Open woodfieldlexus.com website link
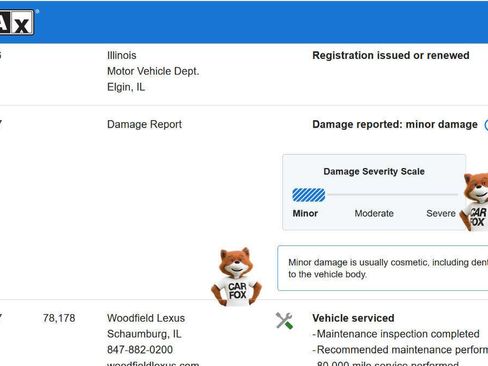Screen dimensions: 488x366 [153, 363]
